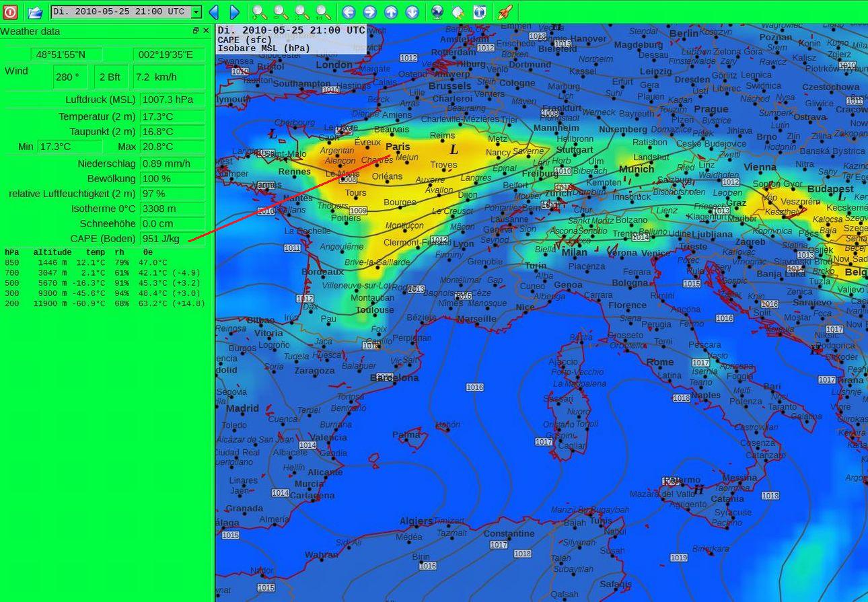Zoom in on the map
868x602 pixels.
259,11
